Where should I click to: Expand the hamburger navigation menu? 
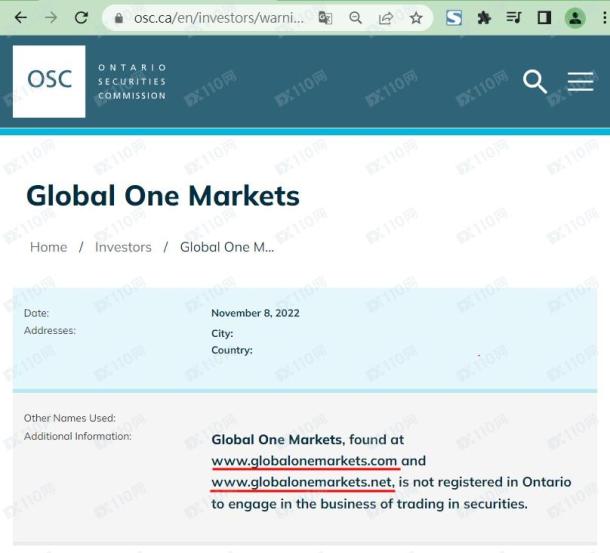(580, 81)
